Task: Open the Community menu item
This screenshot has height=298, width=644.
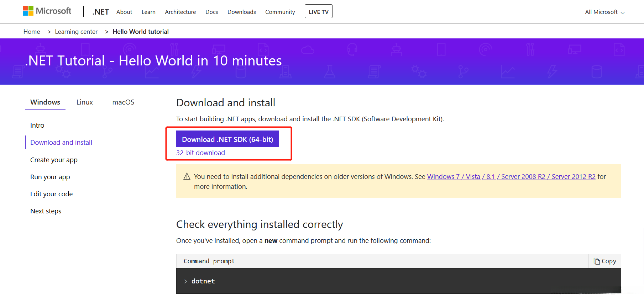Action: pos(280,12)
